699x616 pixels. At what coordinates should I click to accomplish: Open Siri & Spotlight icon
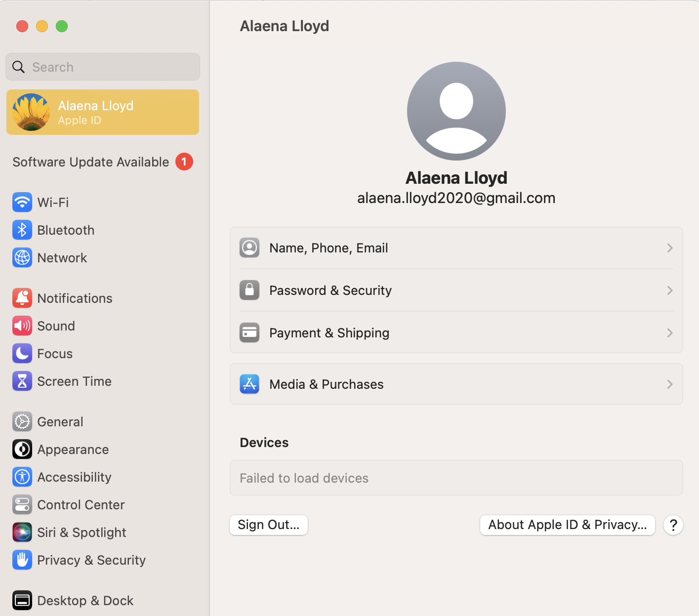point(22,533)
